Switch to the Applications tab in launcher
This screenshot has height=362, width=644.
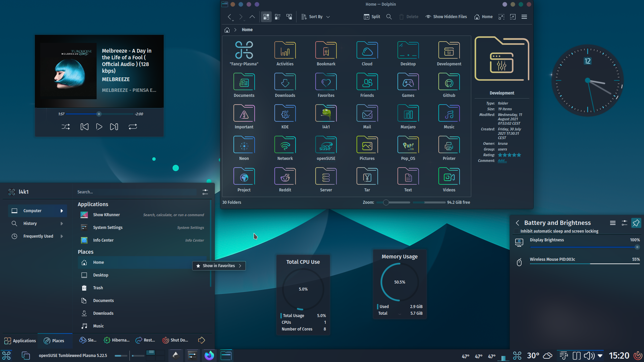pyautogui.click(x=20, y=341)
